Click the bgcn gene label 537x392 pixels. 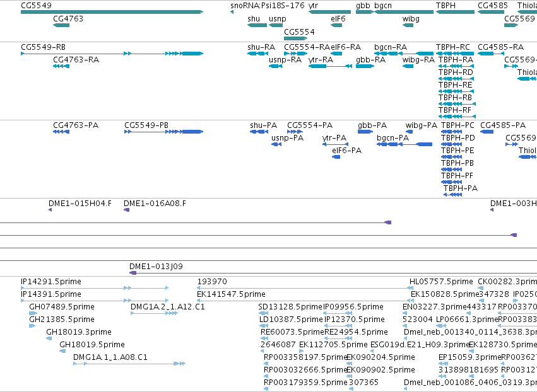pos(383,6)
